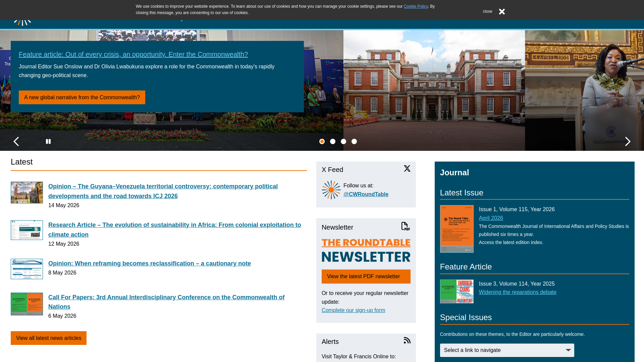Expand the Special Issues navigation dropdown
The height and width of the screenshot is (362, 644).
(x=507, y=350)
